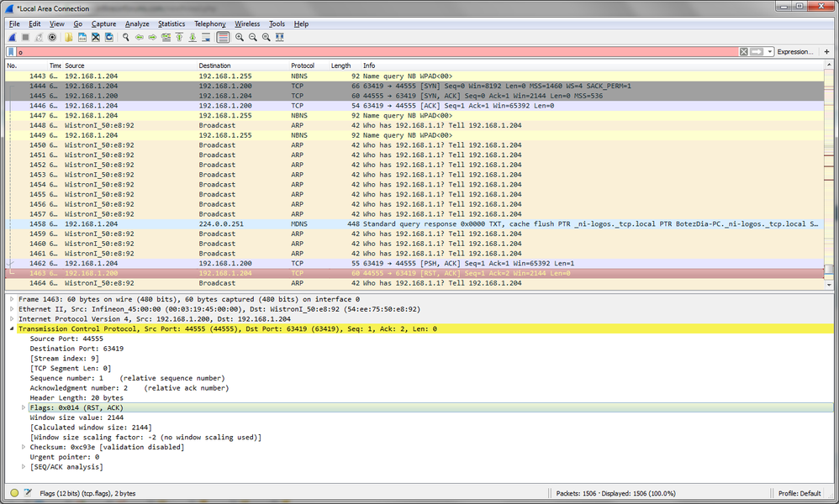Open the Analyze menu

[x=137, y=24]
